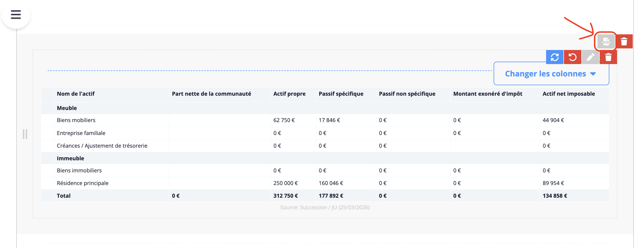Refresh the table with blue sync icon
Screen dimensions: 644x248
555,57
